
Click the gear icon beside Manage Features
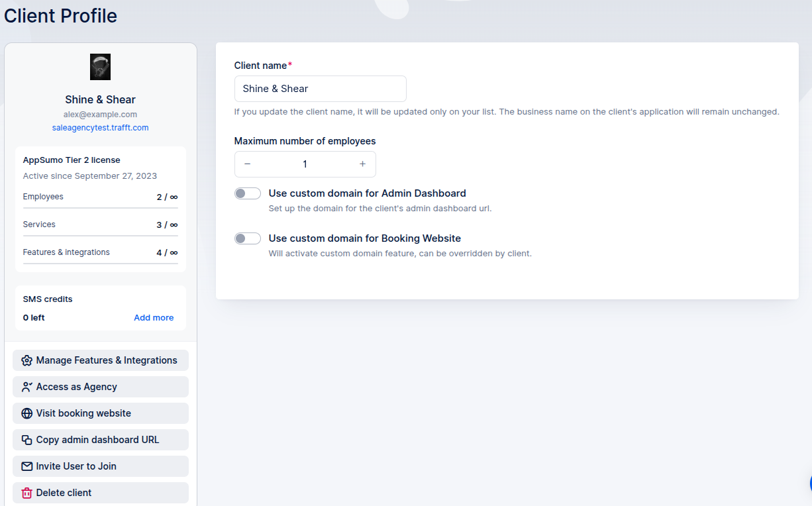[x=26, y=360]
